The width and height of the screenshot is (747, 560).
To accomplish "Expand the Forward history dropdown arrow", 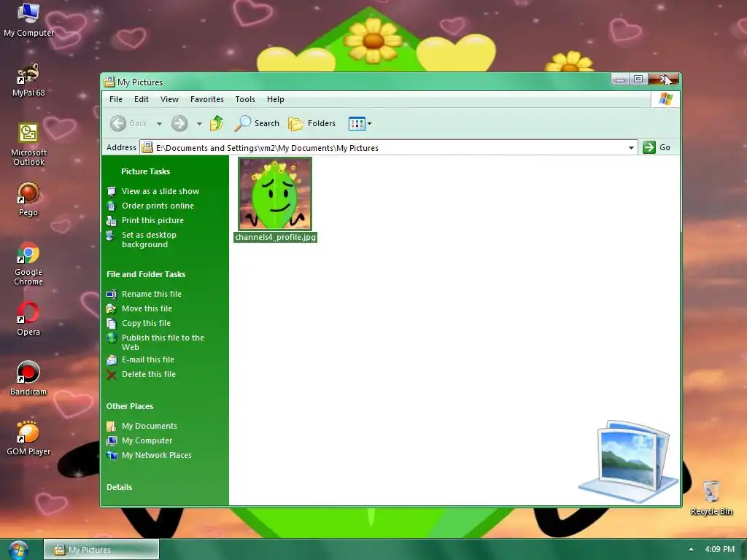I will [199, 124].
